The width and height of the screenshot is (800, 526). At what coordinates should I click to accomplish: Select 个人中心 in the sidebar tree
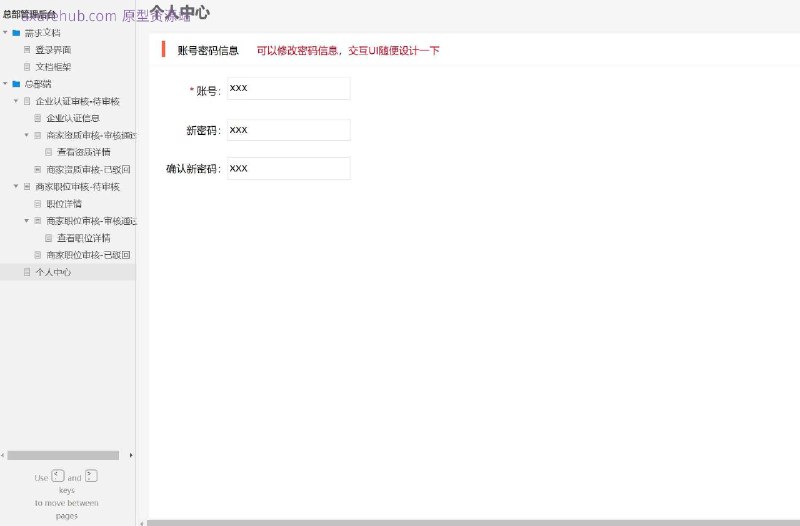point(53,272)
